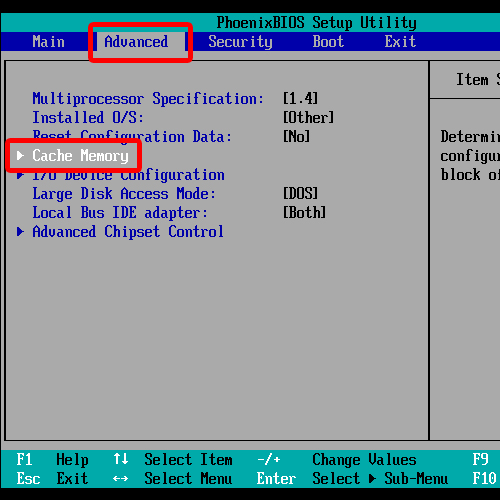Click the F1 Help key hint
The width and height of the screenshot is (500, 500).
(52, 459)
